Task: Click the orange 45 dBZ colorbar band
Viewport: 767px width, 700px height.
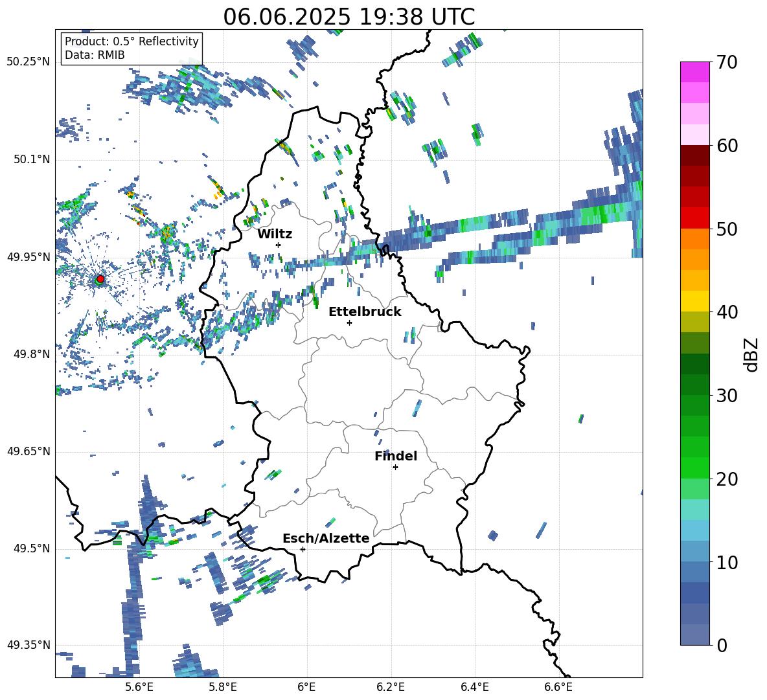Action: point(694,260)
